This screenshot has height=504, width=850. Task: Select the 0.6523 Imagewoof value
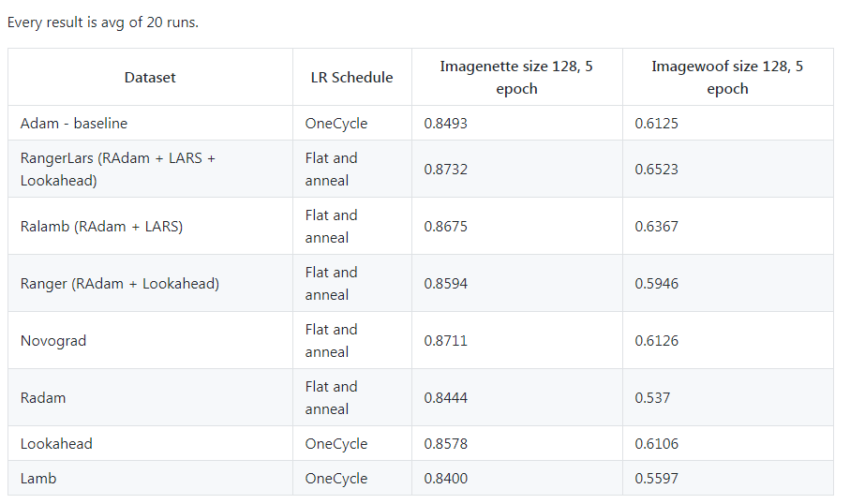[656, 169]
